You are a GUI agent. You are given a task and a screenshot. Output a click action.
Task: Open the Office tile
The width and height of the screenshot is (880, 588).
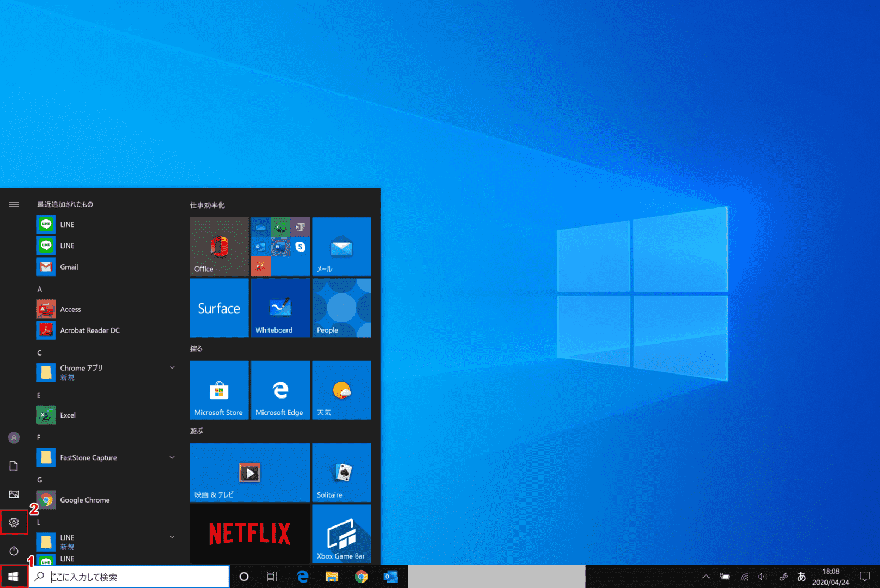click(x=219, y=247)
